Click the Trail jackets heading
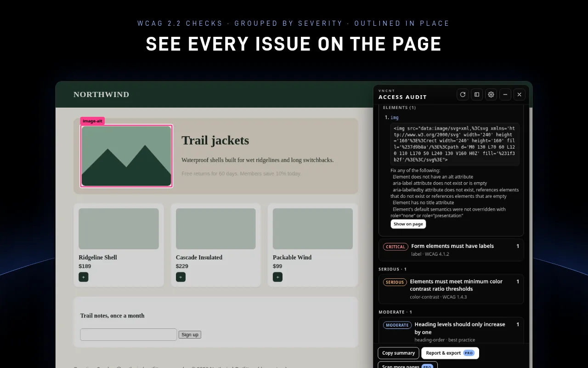 coord(215,140)
